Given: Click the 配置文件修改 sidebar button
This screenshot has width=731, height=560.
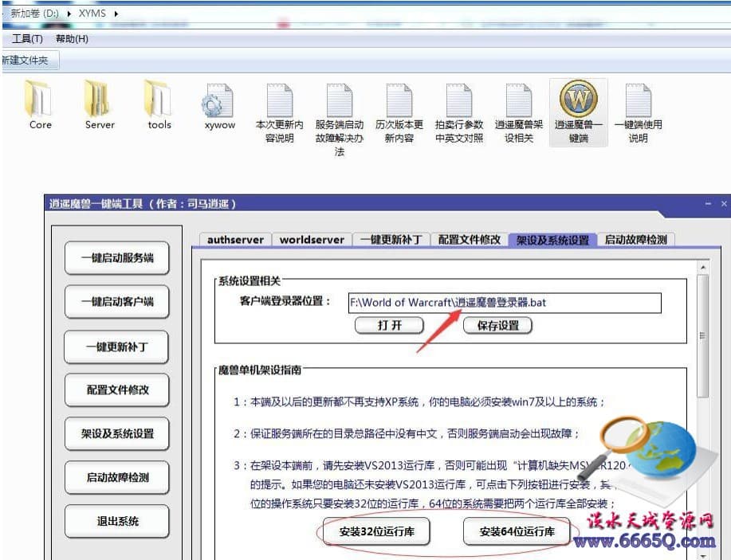Looking at the screenshot, I should pos(117,390).
